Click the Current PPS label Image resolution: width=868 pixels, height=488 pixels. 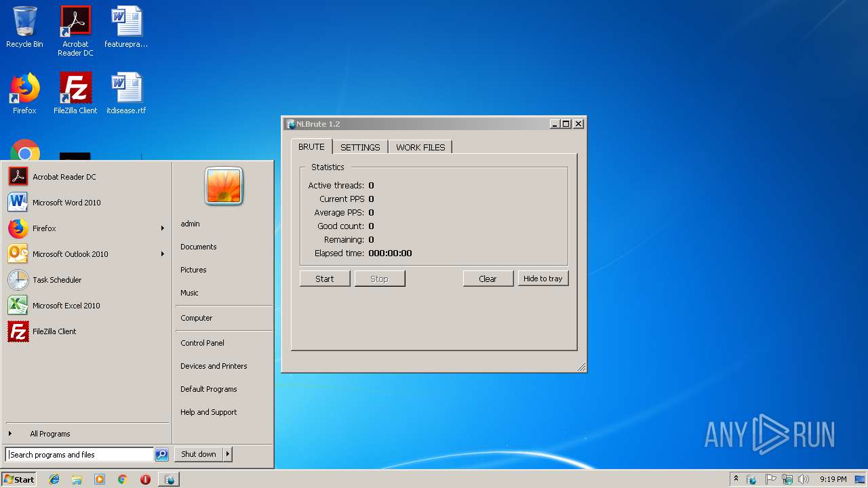click(342, 199)
